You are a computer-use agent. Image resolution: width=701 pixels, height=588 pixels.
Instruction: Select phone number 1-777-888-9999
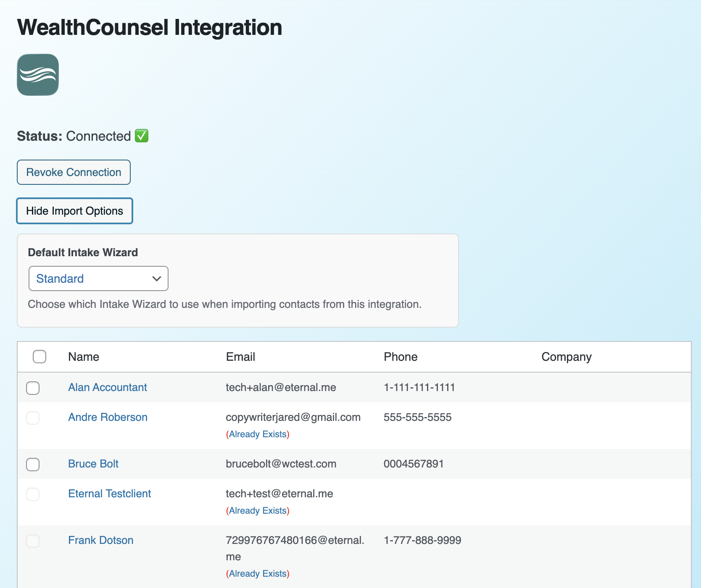(x=422, y=540)
